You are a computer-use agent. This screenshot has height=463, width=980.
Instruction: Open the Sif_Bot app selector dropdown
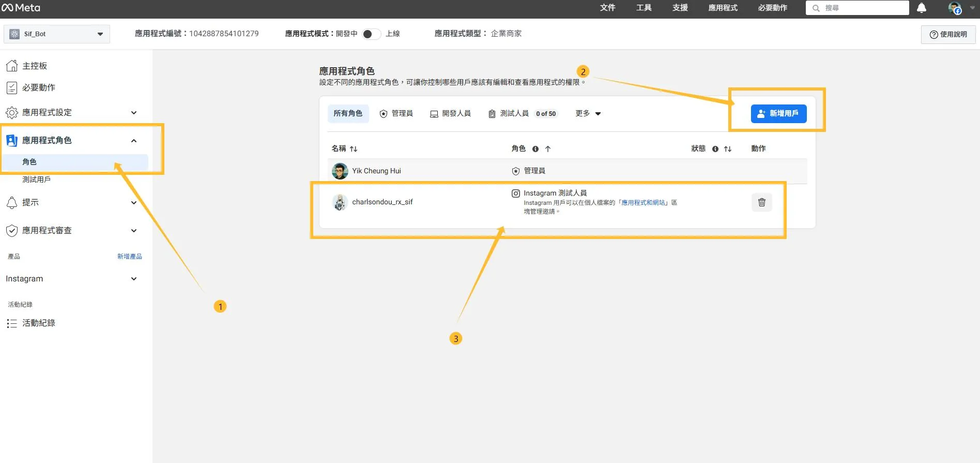point(57,34)
